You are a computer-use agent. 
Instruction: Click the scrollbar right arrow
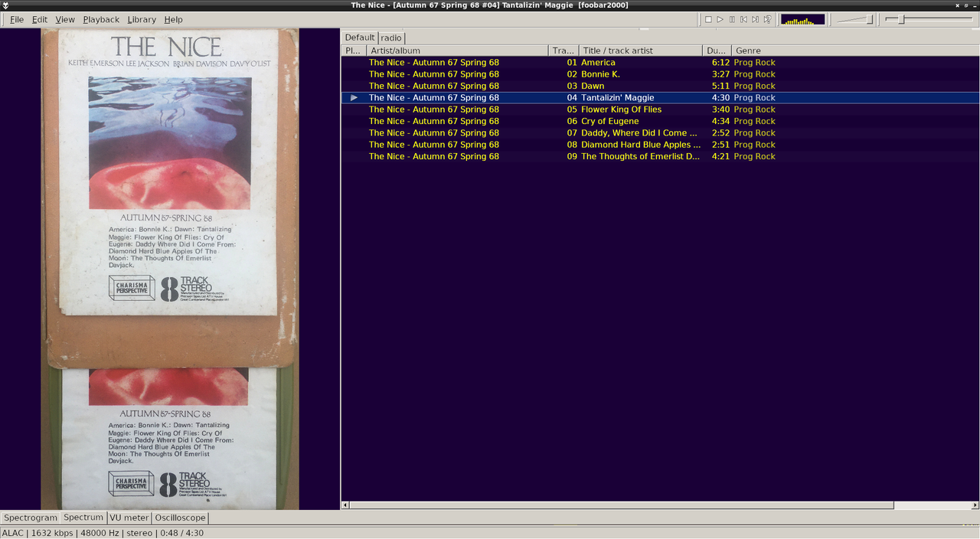tap(975, 505)
